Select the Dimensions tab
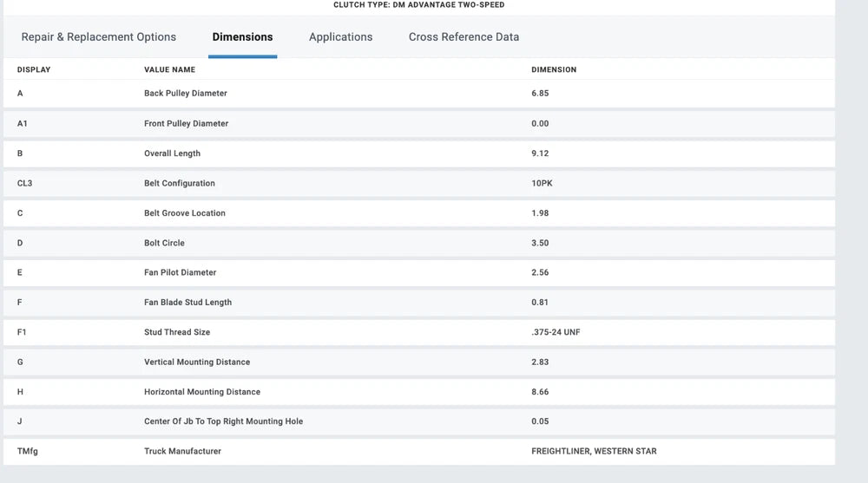The height and width of the screenshot is (483, 868). (242, 37)
